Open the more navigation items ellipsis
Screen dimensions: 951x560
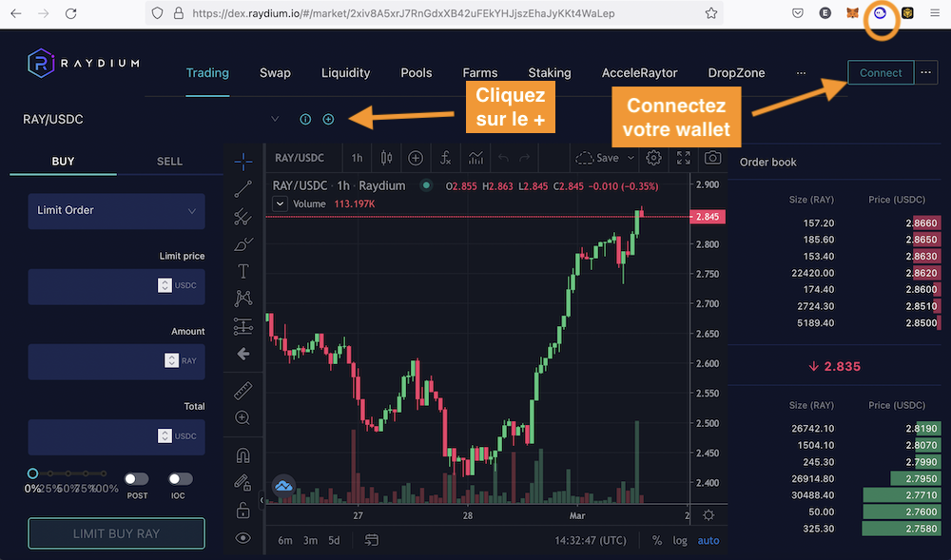[x=801, y=72]
